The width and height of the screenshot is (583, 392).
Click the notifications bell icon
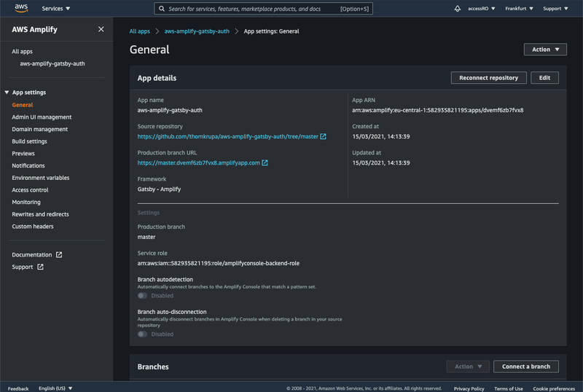point(458,9)
